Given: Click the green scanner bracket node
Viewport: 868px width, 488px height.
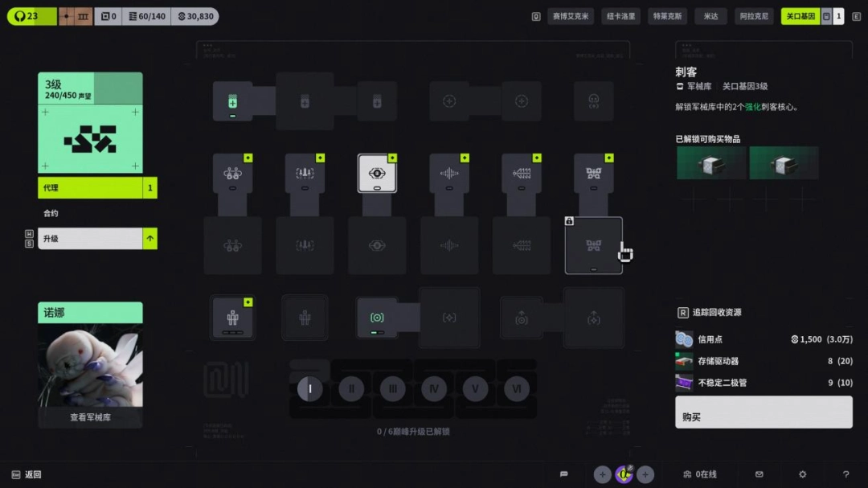Looking at the screenshot, I should coord(377,318).
